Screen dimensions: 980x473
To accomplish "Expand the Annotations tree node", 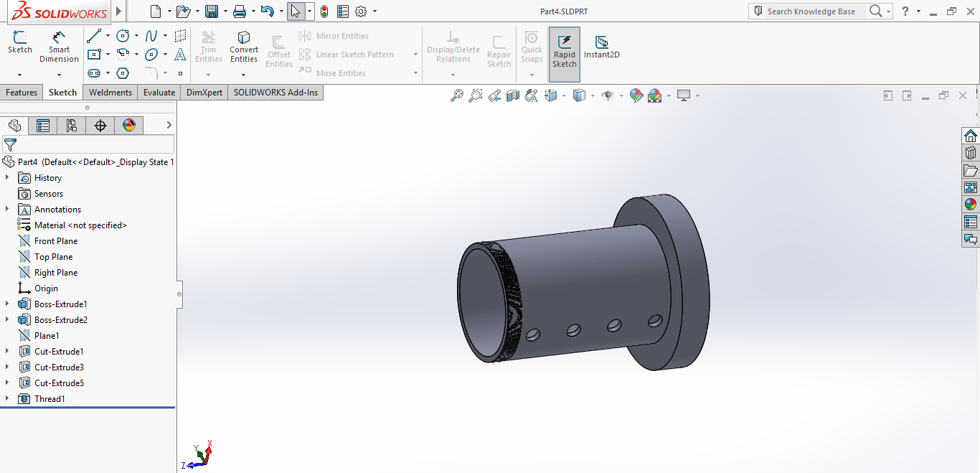I will pos(7,209).
